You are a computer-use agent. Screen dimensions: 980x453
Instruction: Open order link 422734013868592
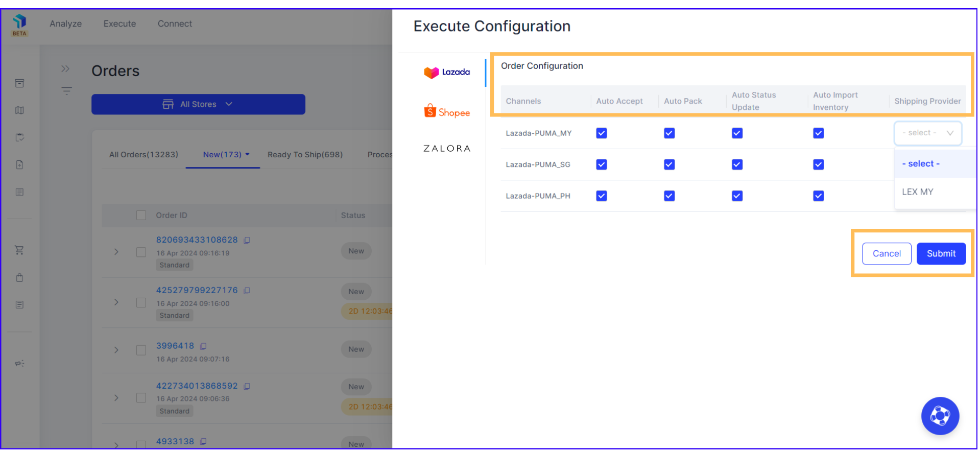tap(197, 387)
